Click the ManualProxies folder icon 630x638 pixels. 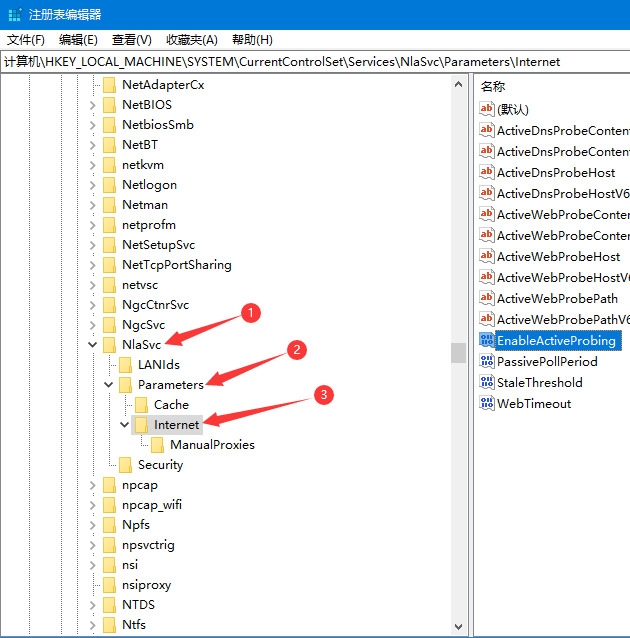[x=158, y=445]
